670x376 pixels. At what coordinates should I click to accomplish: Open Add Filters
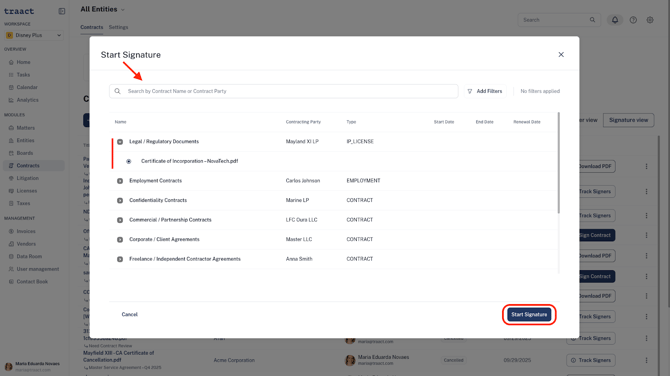tap(485, 91)
